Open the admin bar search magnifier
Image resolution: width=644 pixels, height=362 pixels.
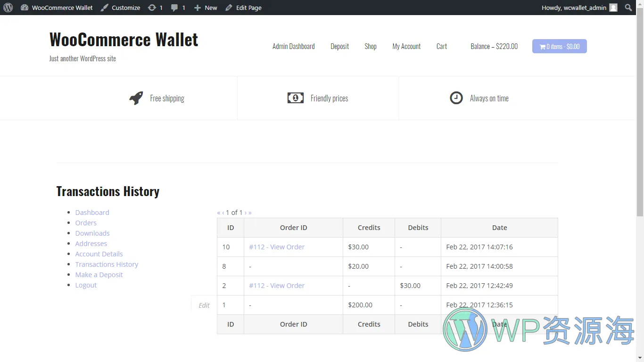click(628, 8)
